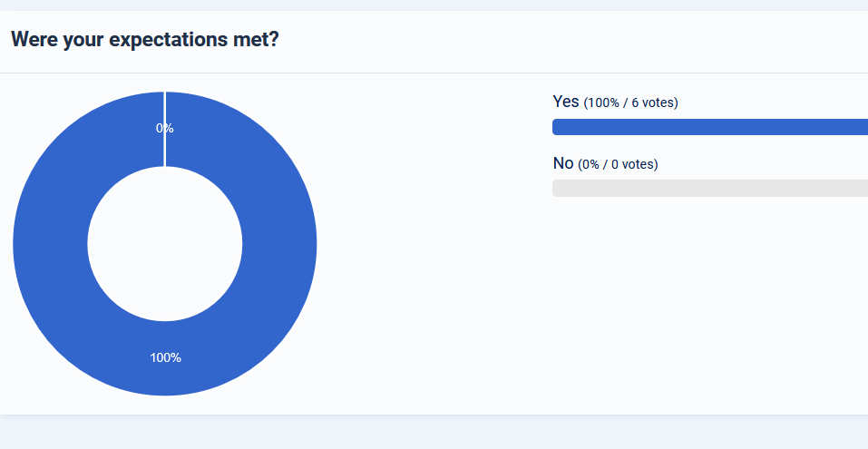Click the 'No' answer label

[563, 163]
